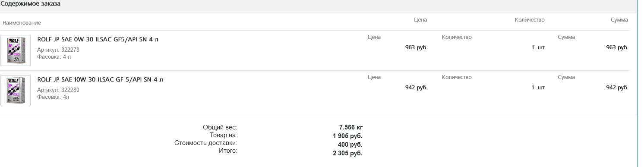This screenshot has width=644, height=167.
Task: Open ROLF JP SAE 10W-30 ILSAC GF-5 product link
Action: [100, 80]
